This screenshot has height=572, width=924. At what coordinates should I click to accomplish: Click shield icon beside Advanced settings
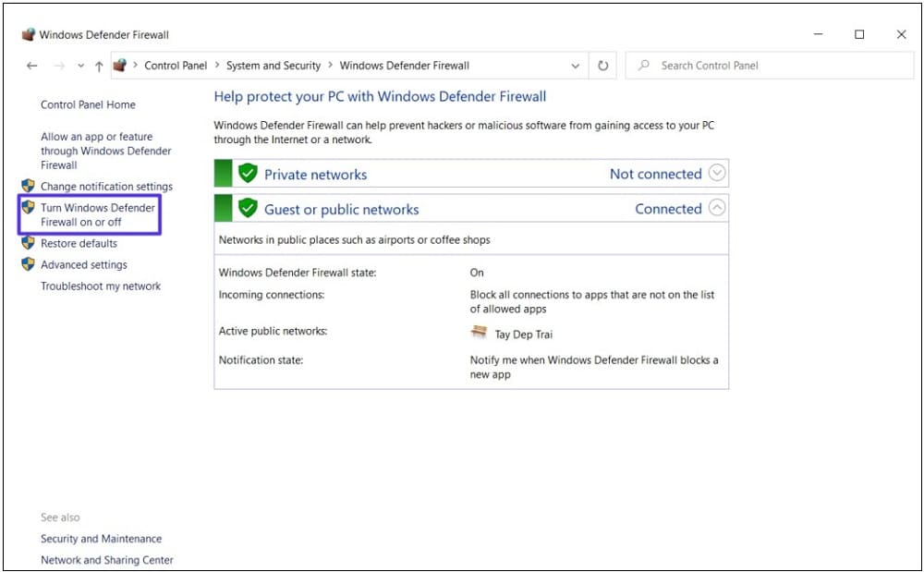(x=28, y=264)
